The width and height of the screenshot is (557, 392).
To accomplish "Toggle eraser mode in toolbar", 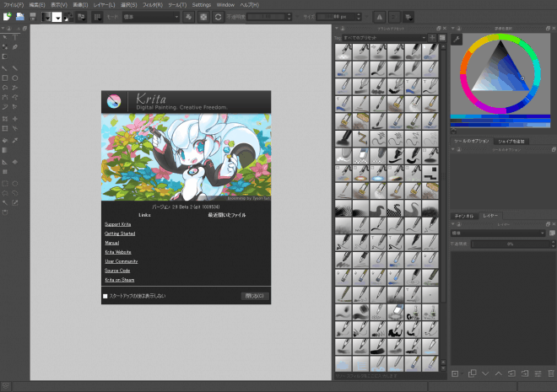I will click(x=189, y=17).
